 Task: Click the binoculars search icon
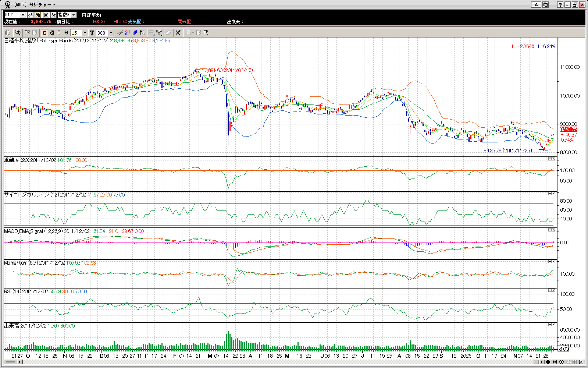pos(38,15)
